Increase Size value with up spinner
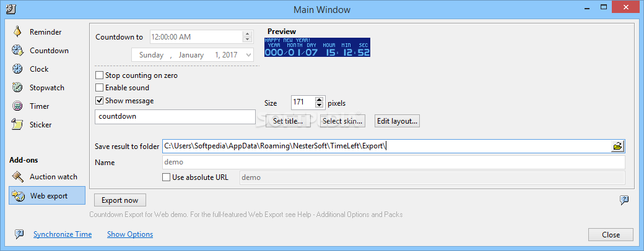The image size is (644, 251). 319,100
